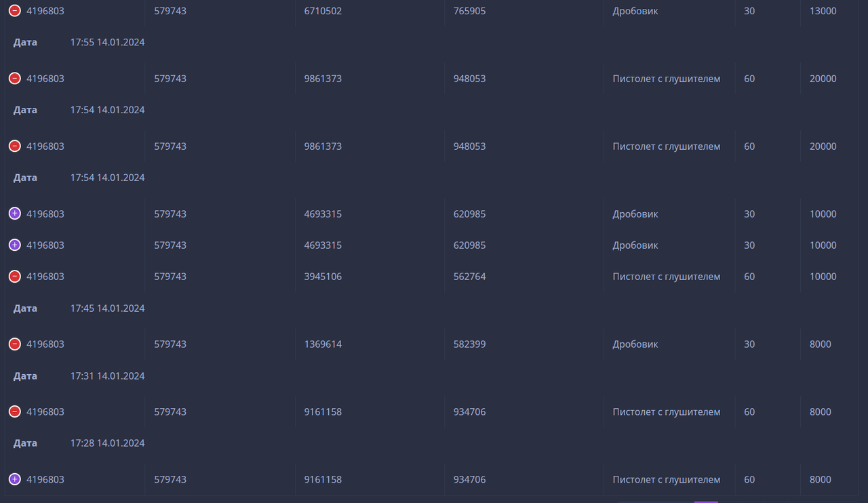Expand the bottom Пистолет row priced 8000
Screen dimensions: 868x503
(14, 479)
